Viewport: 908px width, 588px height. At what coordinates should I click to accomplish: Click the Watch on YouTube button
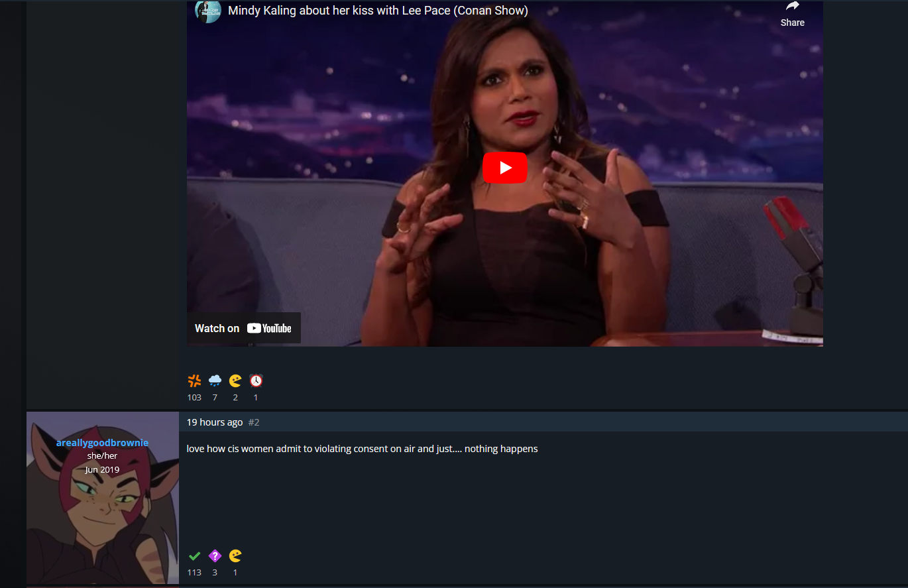pyautogui.click(x=243, y=328)
